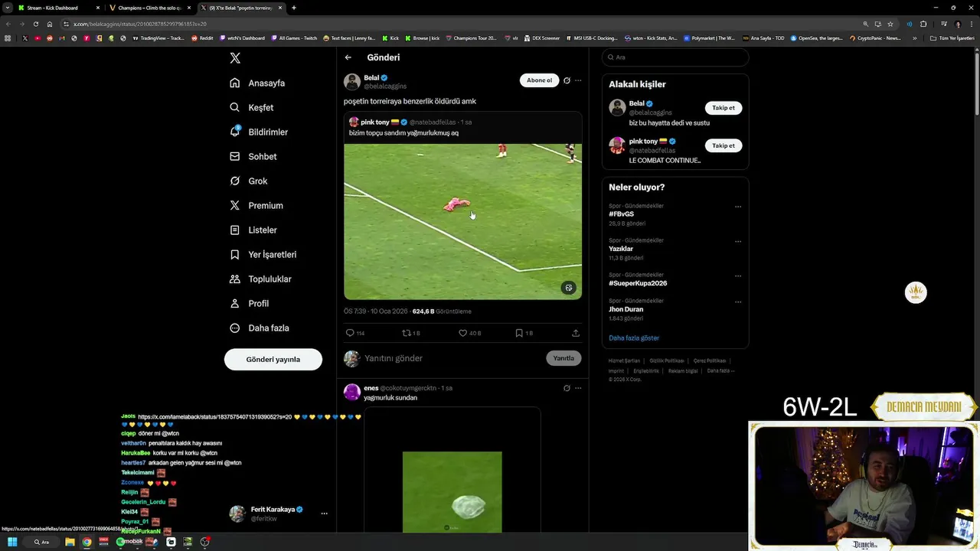980x551 pixels.
Task: Open options for #SüperKupa2026 trend
Action: coord(738,275)
